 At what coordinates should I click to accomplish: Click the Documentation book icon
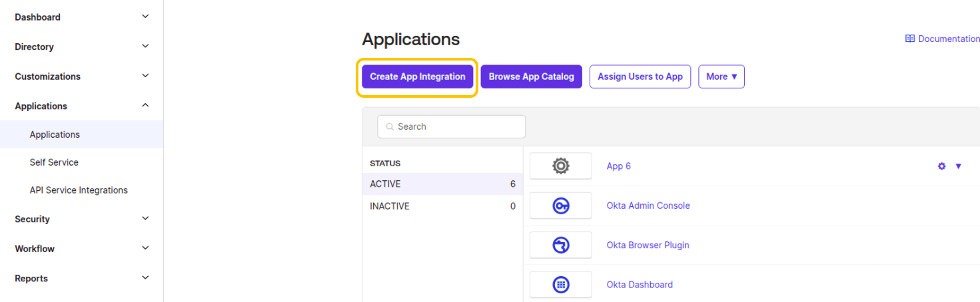[x=909, y=39]
